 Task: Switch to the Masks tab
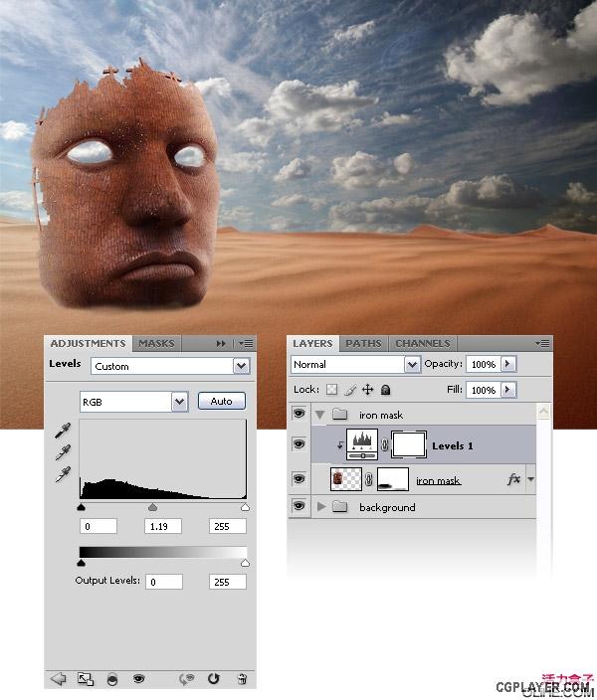(156, 343)
